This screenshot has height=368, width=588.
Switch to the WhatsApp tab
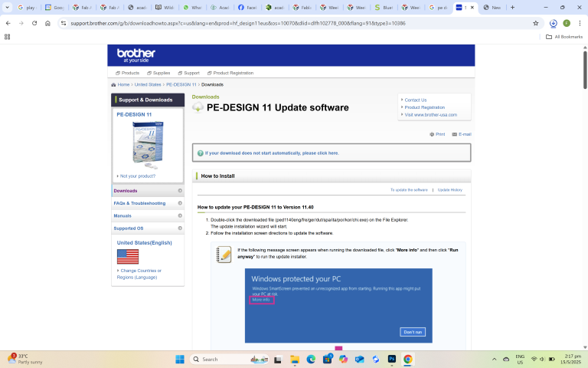[x=192, y=8]
